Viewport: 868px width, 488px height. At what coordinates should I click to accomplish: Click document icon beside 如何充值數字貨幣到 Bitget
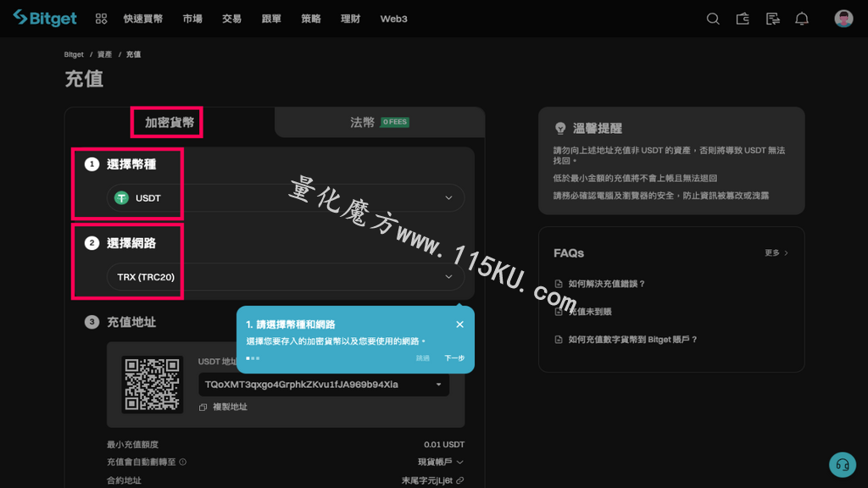[x=559, y=340]
